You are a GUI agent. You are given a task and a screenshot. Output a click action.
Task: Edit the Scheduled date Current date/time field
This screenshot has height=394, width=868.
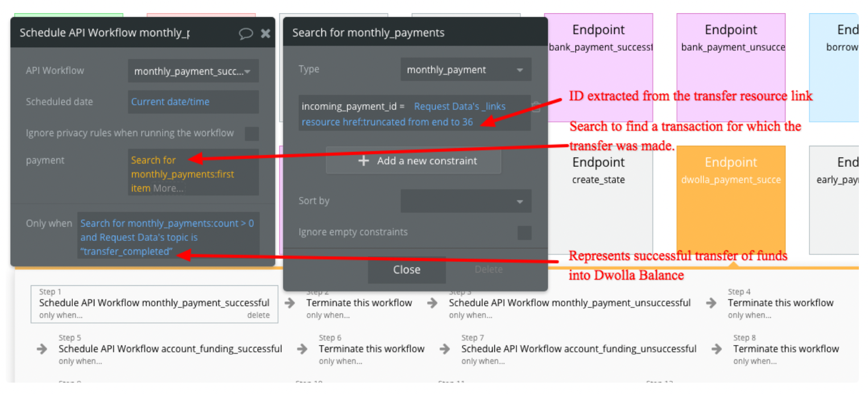193,102
